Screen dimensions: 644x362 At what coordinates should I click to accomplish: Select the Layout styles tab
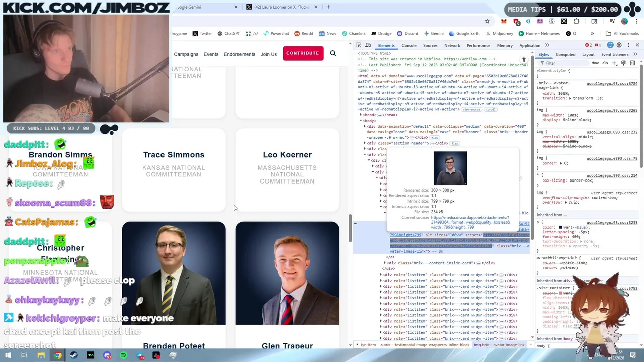click(588, 54)
